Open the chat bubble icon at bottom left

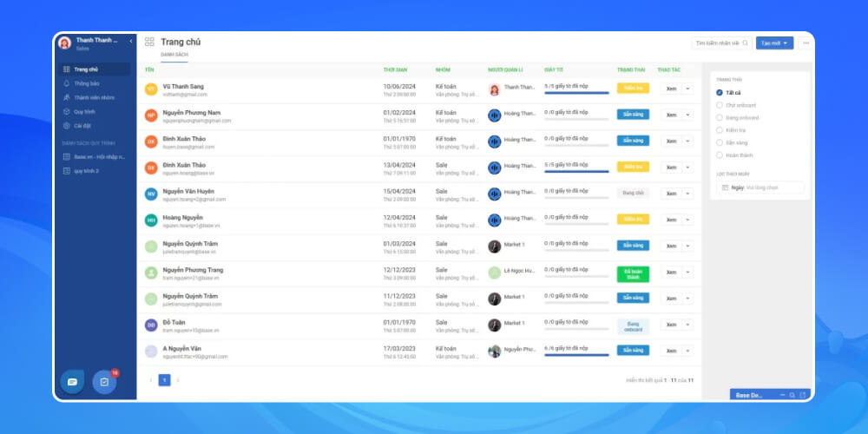pyautogui.click(x=72, y=381)
